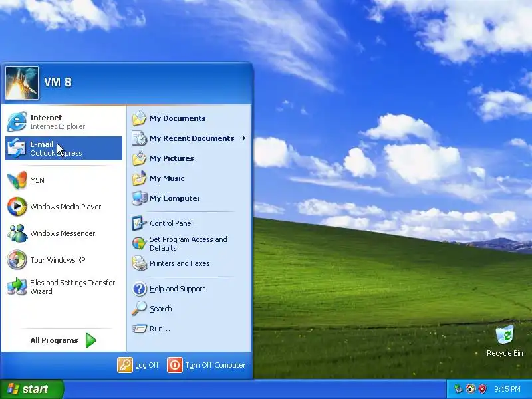Click the Start button

tap(32, 389)
